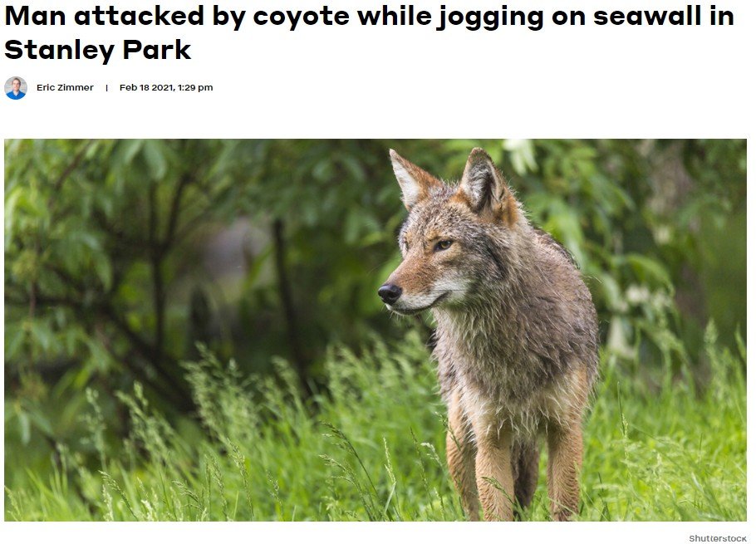Click the separator between author and date
The image size is (756, 544).
click(106, 88)
